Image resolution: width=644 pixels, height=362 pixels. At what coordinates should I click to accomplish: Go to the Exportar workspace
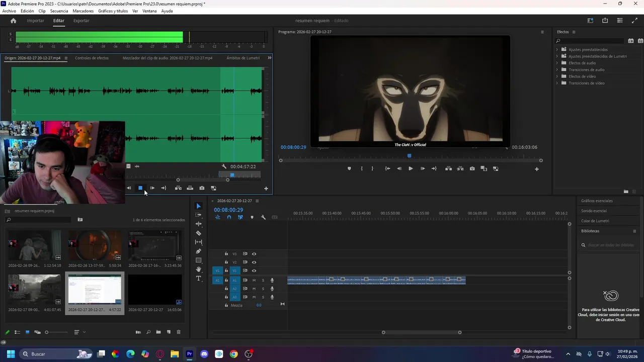click(x=81, y=21)
